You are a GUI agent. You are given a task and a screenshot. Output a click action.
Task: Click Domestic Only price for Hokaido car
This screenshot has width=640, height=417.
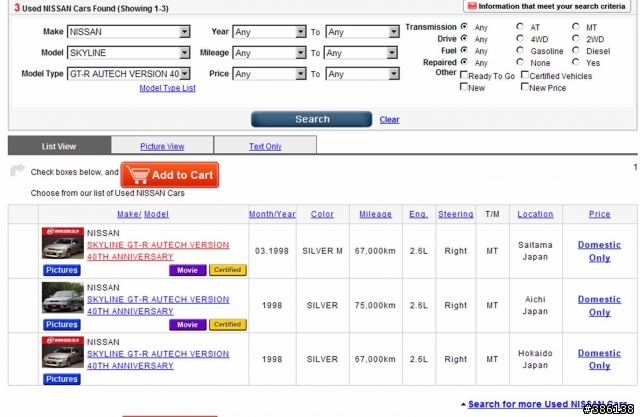[x=600, y=359]
